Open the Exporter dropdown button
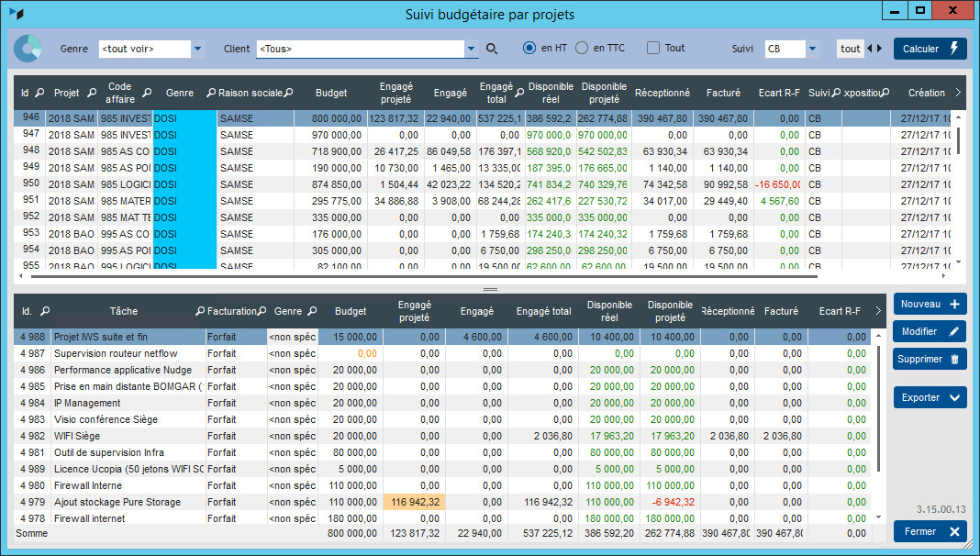This screenshot has width=980, height=556. [x=930, y=397]
